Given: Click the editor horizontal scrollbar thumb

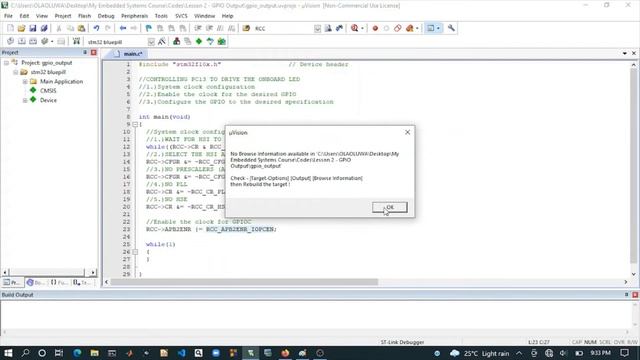Looking at the screenshot, I should coord(244,282).
